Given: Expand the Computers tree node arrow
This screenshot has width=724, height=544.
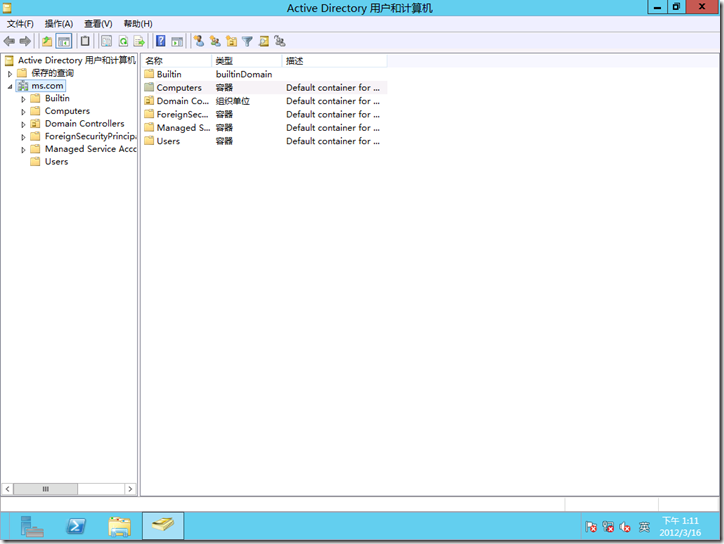Looking at the screenshot, I should coord(23,111).
